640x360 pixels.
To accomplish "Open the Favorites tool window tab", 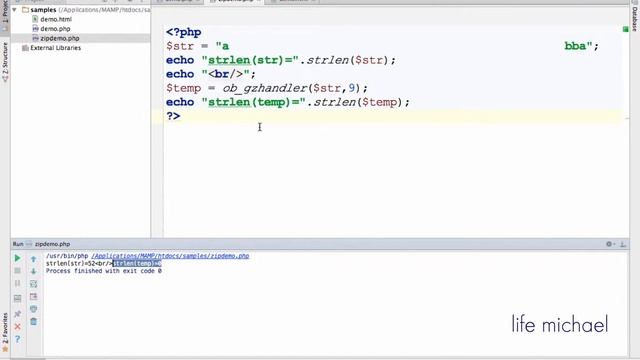I will click(x=5, y=332).
